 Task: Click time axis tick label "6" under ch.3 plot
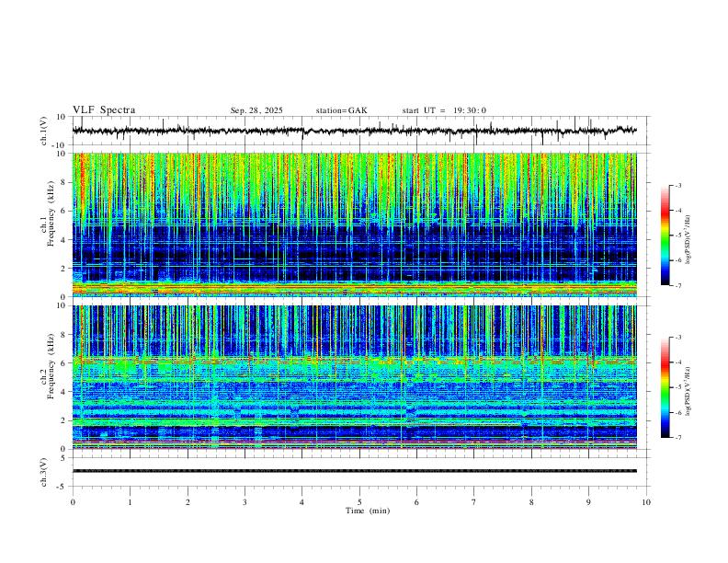(417, 502)
